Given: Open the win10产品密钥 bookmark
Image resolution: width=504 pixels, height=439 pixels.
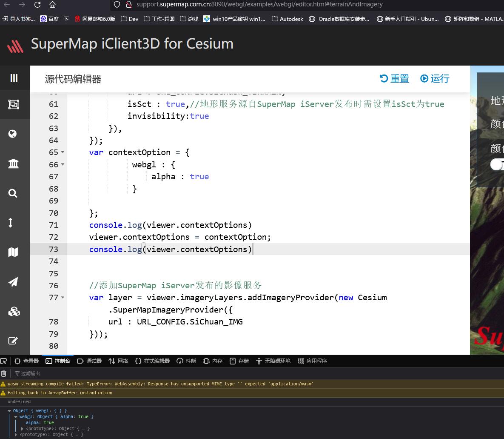Looking at the screenshot, I should tap(234, 19).
